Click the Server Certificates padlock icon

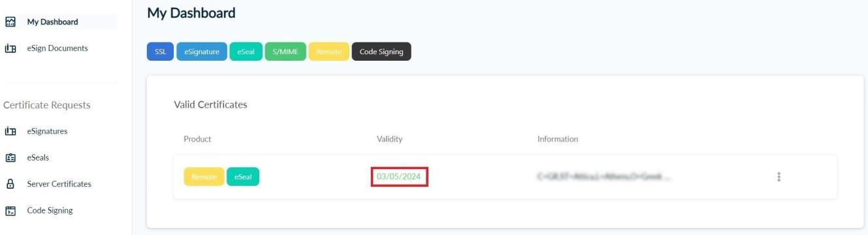pos(10,184)
